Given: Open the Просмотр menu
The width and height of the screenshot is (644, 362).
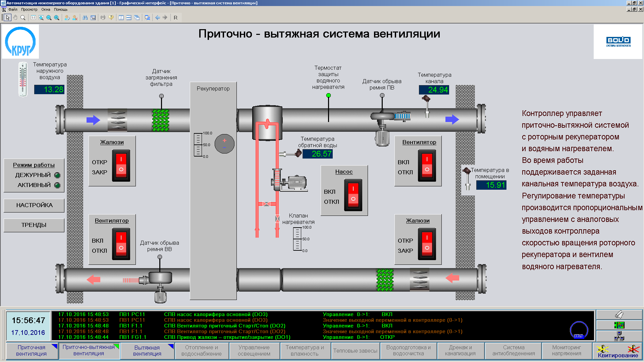Looking at the screenshot, I should pyautogui.click(x=29, y=9).
